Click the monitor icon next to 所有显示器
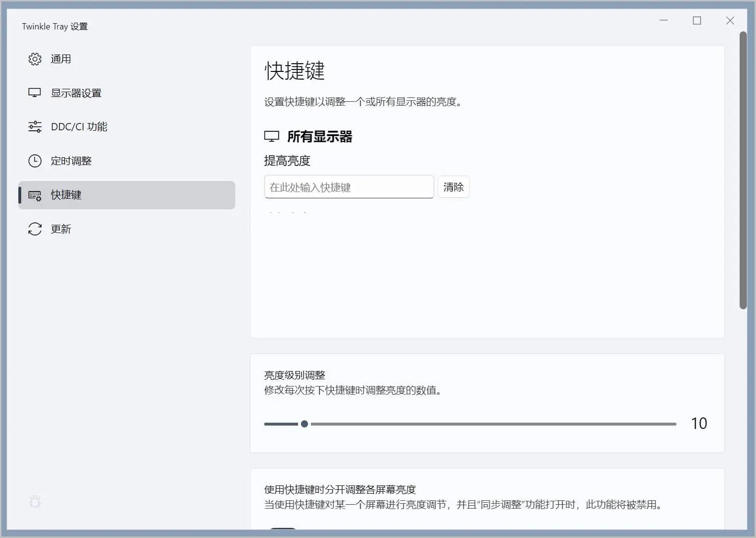The image size is (756, 538). 271,137
